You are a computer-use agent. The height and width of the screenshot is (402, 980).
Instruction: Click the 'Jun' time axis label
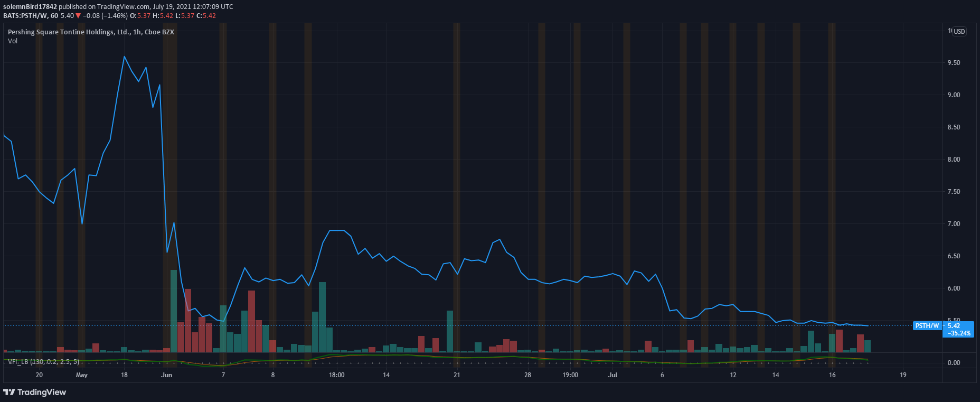click(x=167, y=375)
